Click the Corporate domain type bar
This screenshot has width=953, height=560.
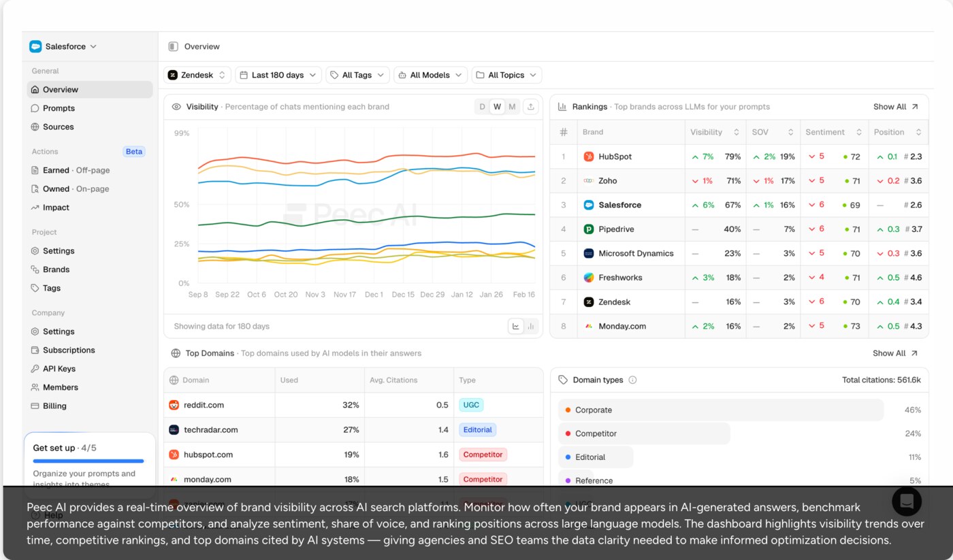[x=721, y=410]
